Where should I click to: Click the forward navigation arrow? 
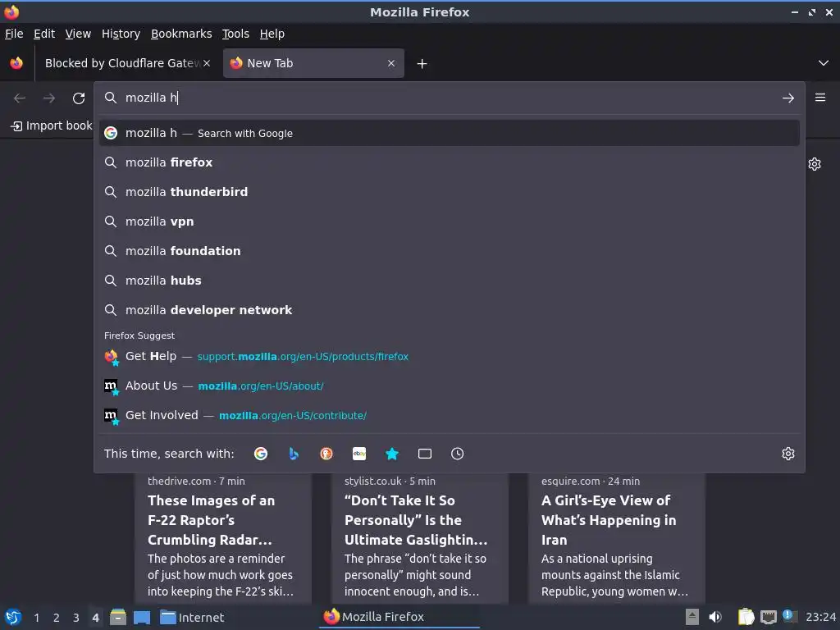tap(48, 98)
